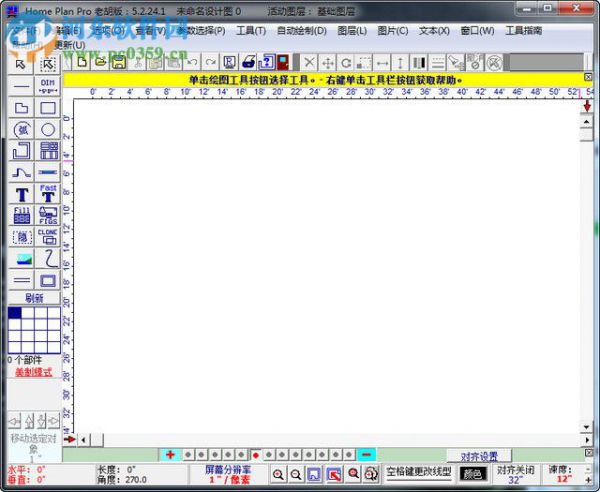Select the arc drawing tool

point(21,130)
